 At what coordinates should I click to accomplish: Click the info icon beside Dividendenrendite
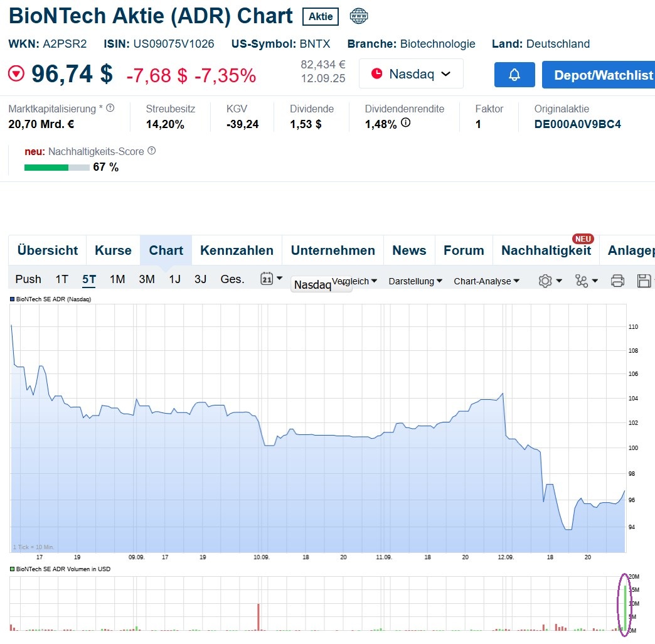(x=405, y=122)
